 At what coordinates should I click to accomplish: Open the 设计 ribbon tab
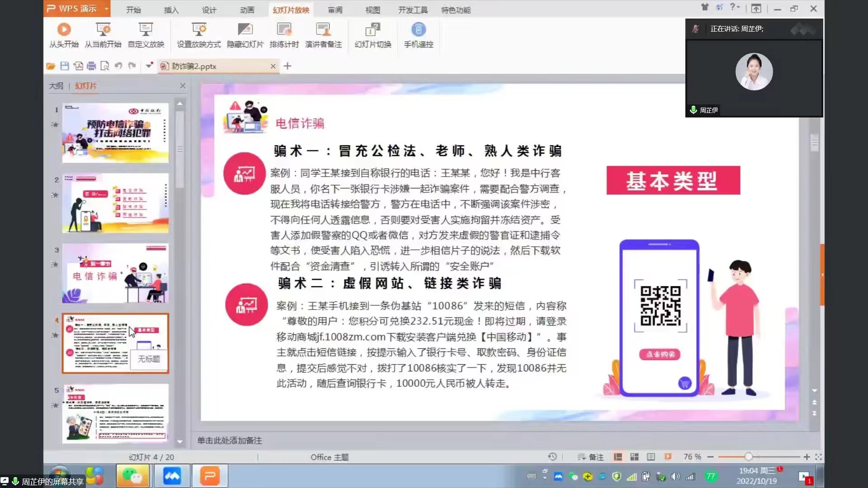coord(209,10)
